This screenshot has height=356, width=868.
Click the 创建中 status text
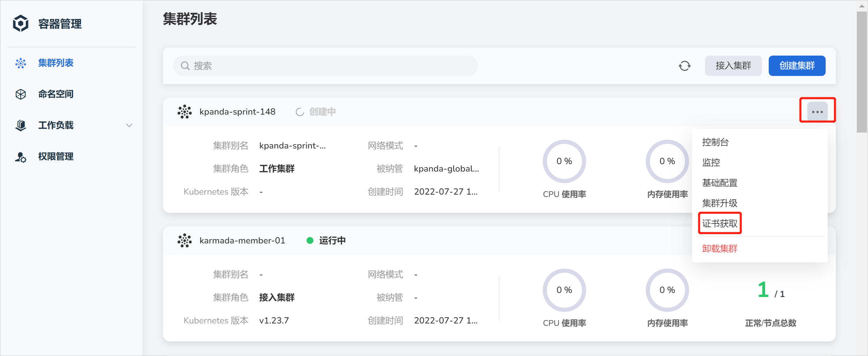pyautogui.click(x=322, y=112)
